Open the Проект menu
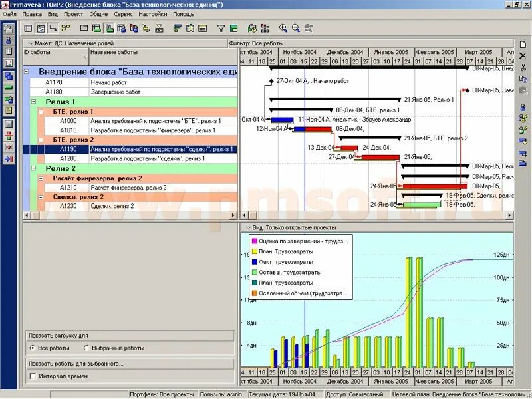The width and height of the screenshot is (532, 399). coord(73,14)
